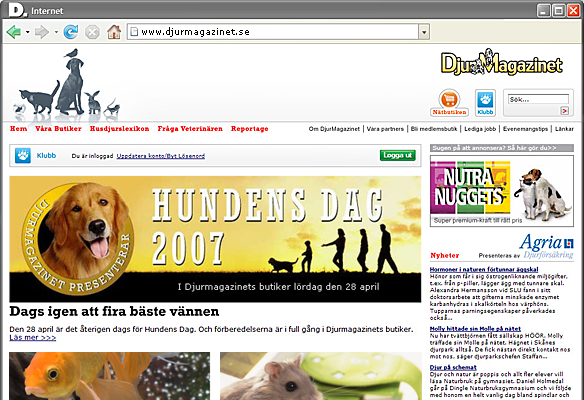The height and width of the screenshot is (400, 584).
Task: Click the grey Forward arrow button
Action: point(42,32)
